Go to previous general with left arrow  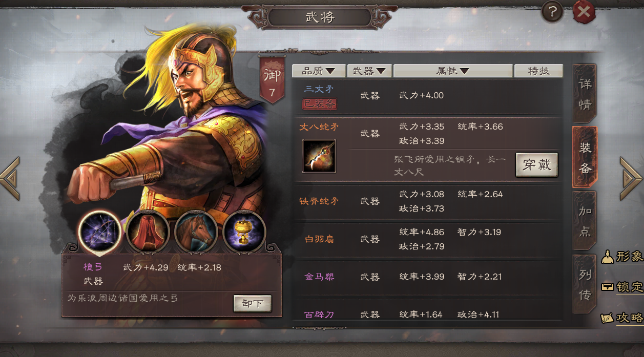tap(10, 179)
